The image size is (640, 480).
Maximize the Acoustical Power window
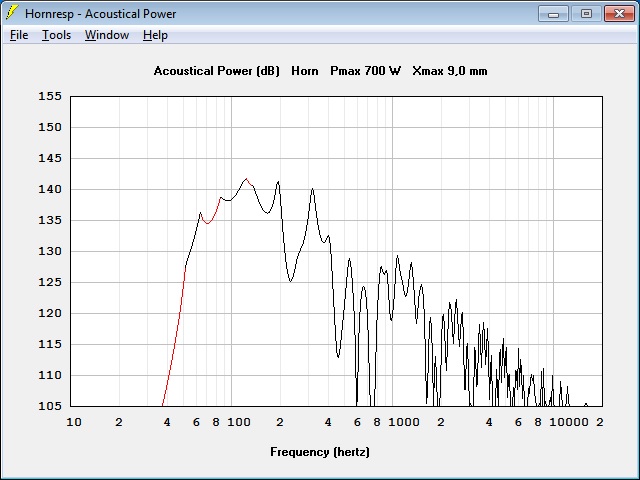pos(586,14)
